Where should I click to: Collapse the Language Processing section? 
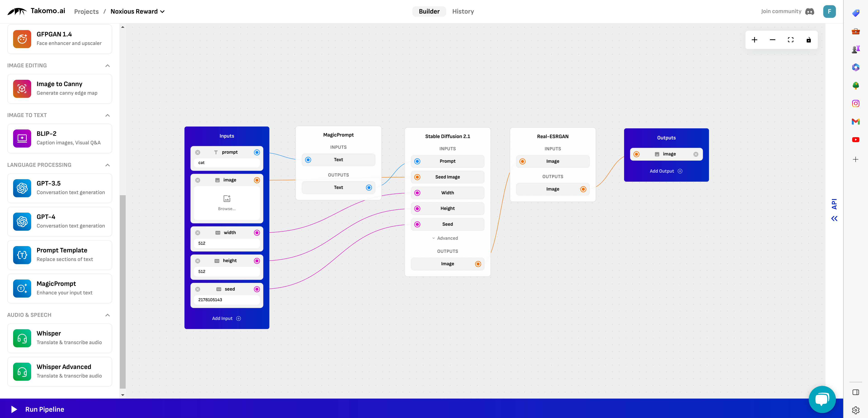click(x=108, y=165)
